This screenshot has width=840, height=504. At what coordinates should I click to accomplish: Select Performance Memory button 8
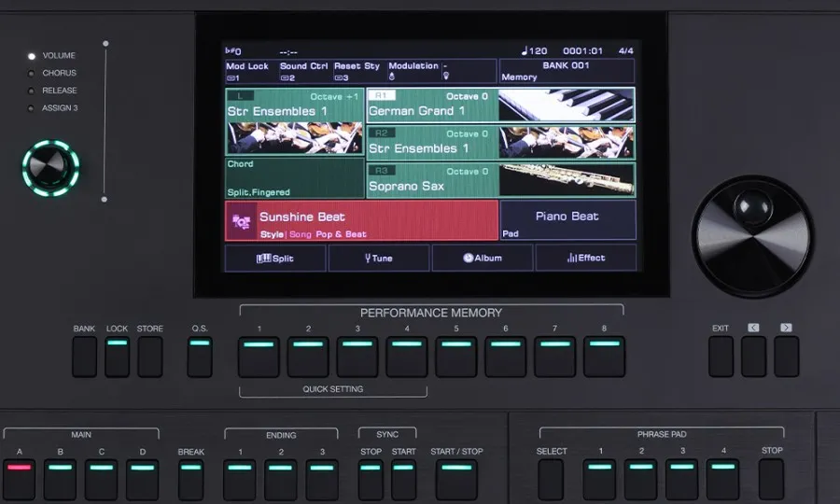pos(604,357)
